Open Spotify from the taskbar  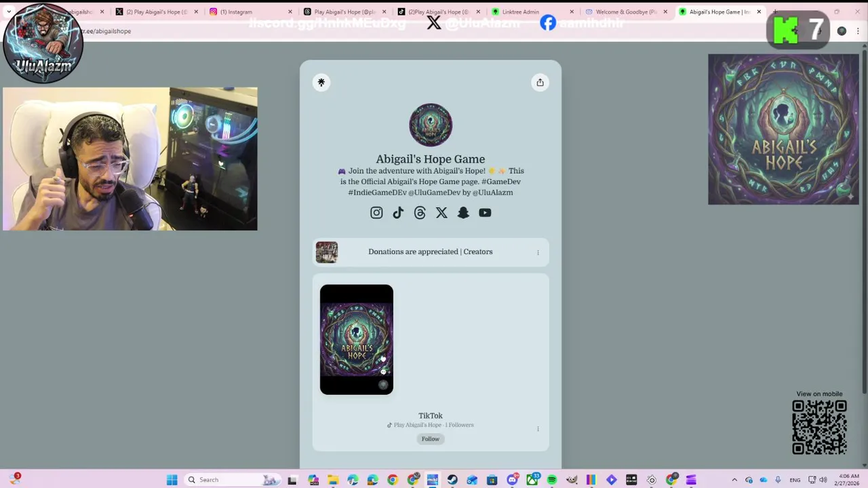[552, 480]
